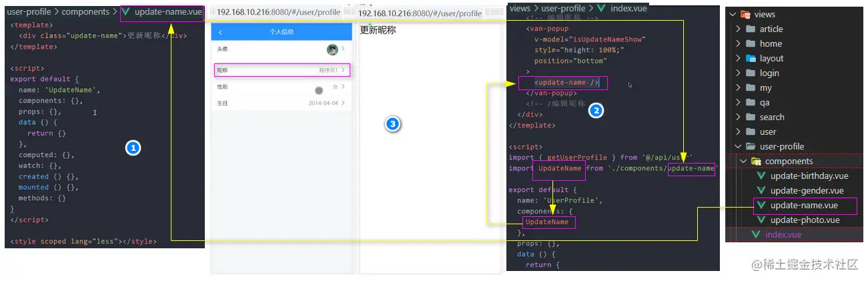Select the 'my' folder label in the tree

pyautogui.click(x=766, y=88)
